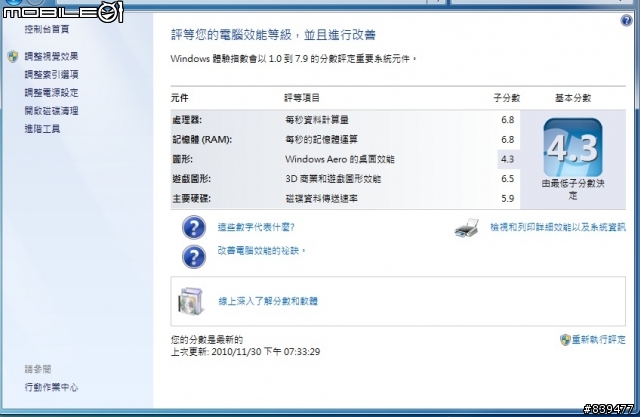The width and height of the screenshot is (640, 417).
Task: Open 行動作業中心 link
Action: click(51, 387)
